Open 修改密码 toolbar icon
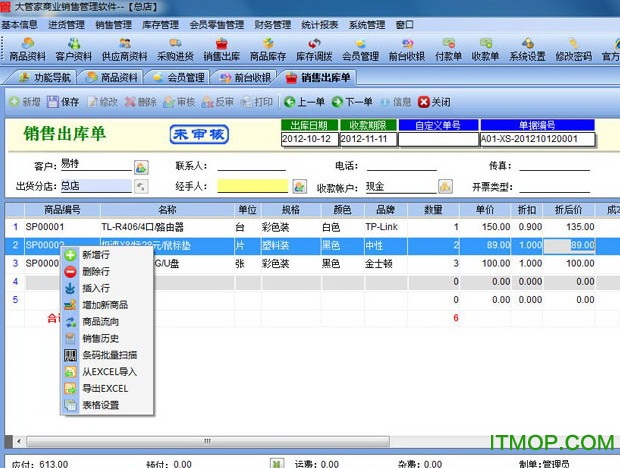This screenshot has height=468, width=620. pyautogui.click(x=573, y=49)
